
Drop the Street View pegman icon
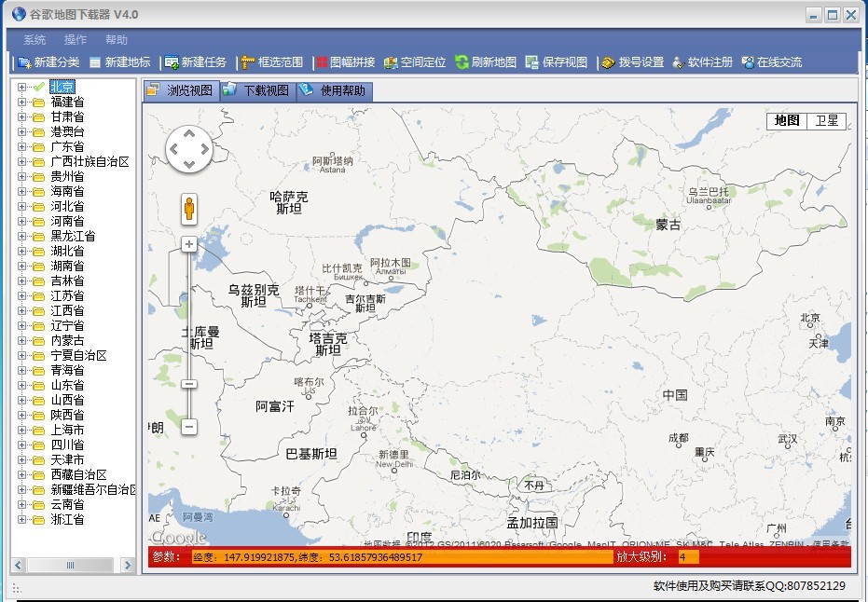pyautogui.click(x=189, y=209)
